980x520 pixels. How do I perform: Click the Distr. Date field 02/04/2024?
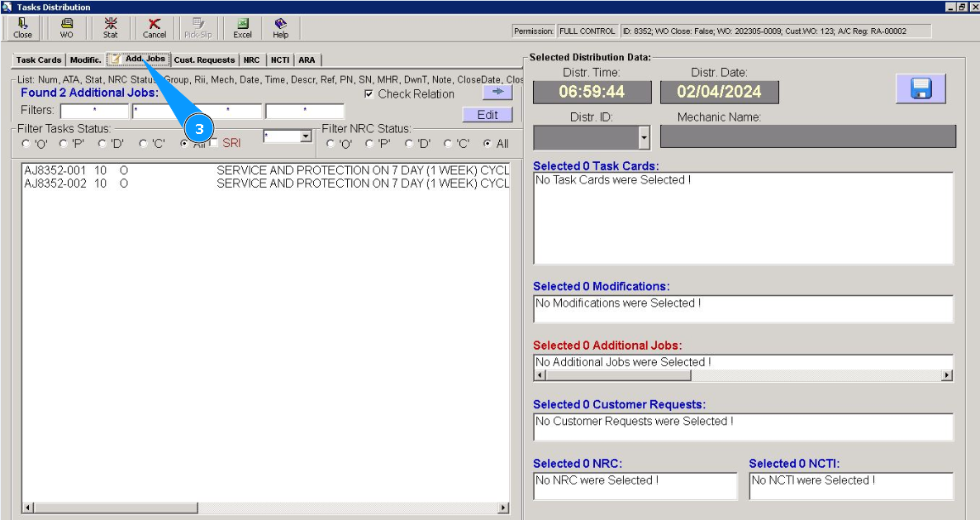click(720, 92)
